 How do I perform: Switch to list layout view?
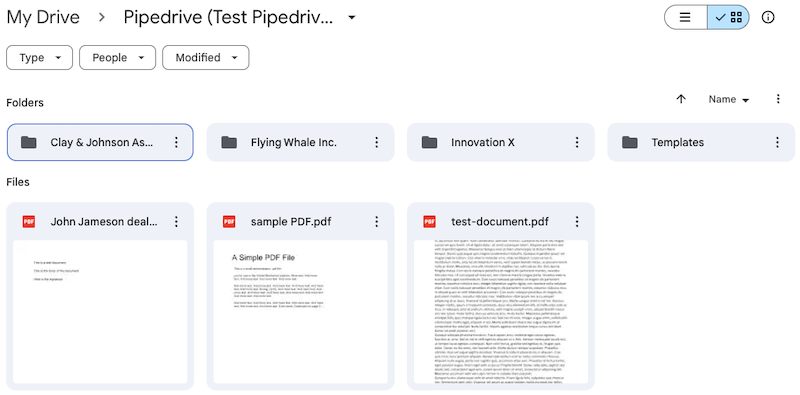click(x=685, y=17)
